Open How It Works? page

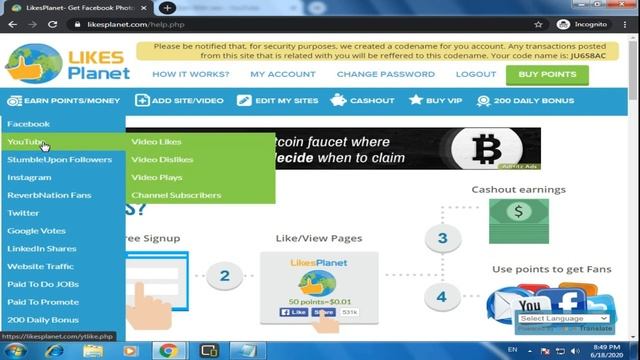coord(191,74)
